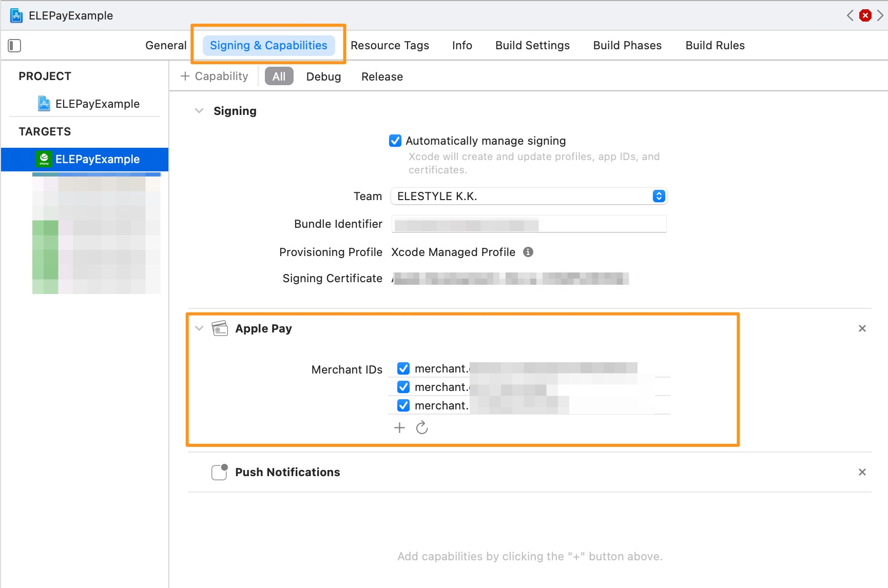This screenshot has height=588, width=888.
Task: Open the Team dropdown menu
Action: click(659, 196)
